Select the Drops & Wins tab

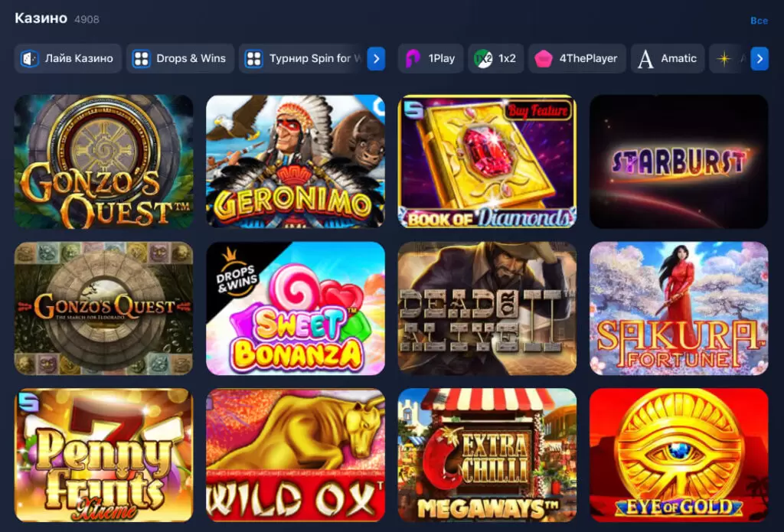click(191, 58)
